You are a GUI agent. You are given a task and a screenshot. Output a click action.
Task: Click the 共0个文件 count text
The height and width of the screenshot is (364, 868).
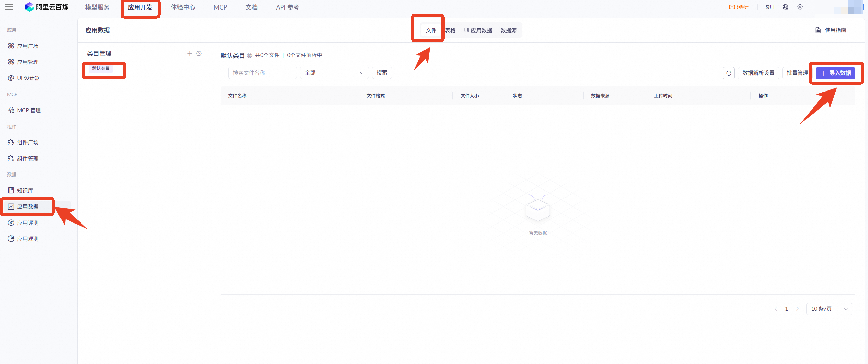pos(267,55)
